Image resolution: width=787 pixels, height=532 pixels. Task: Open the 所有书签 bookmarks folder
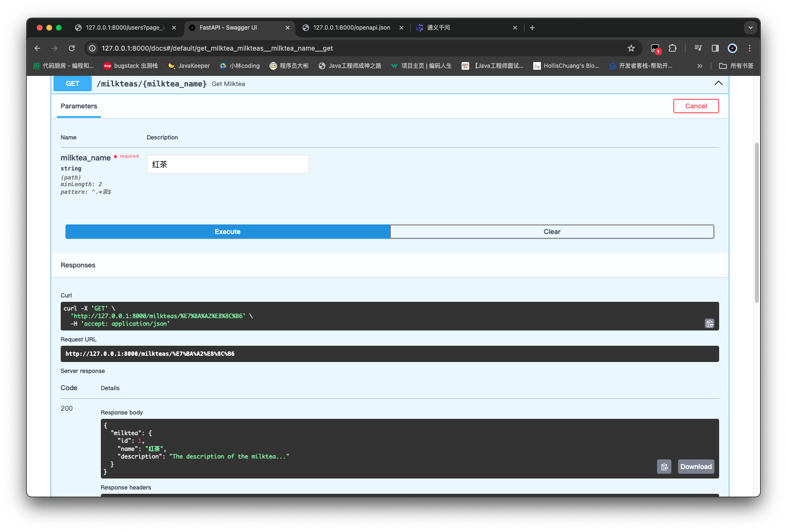click(x=736, y=66)
